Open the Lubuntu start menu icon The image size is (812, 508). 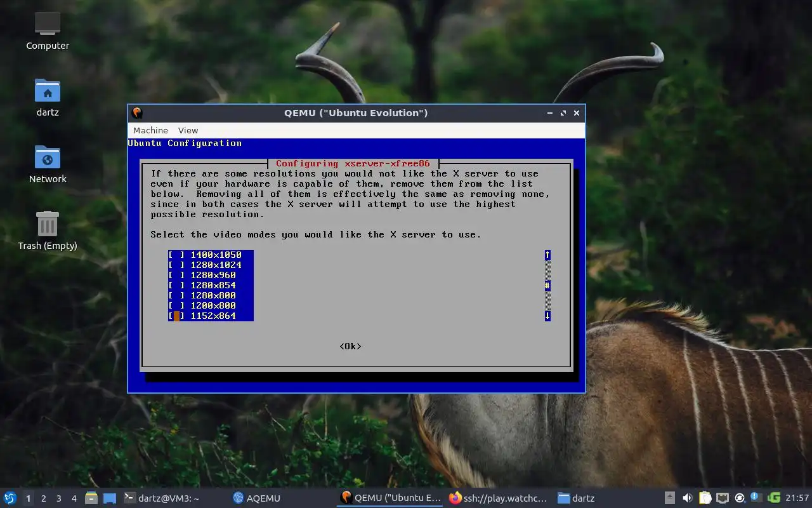10,498
